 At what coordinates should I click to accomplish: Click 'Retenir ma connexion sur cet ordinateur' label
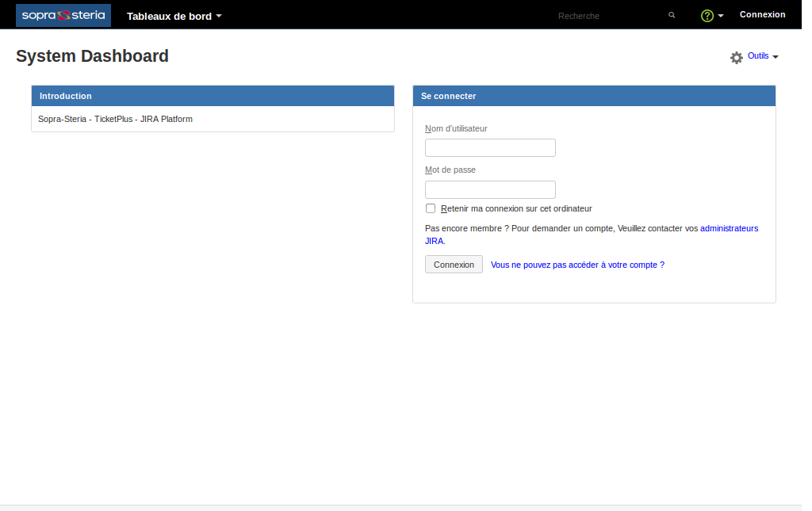point(516,208)
